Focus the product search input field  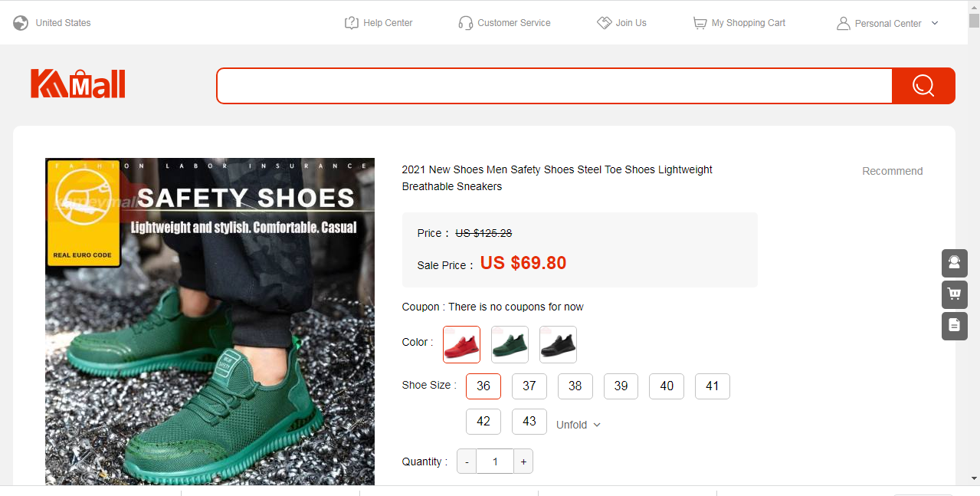point(554,85)
